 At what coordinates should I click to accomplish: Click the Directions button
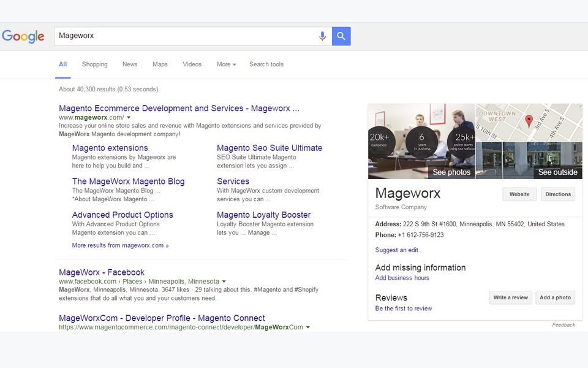[x=558, y=194]
